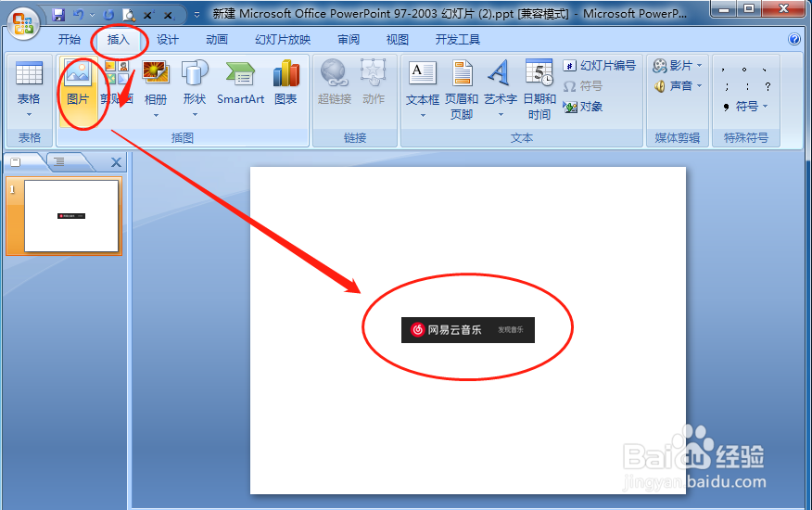812x510 pixels.
Task: Insert the 、 enumeration comma symbol
Action: [x=765, y=70]
